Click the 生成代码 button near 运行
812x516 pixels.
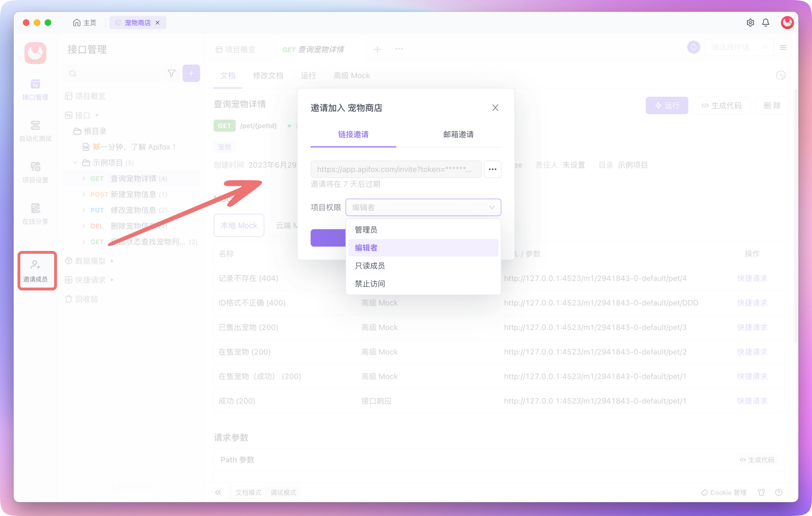[x=721, y=106]
